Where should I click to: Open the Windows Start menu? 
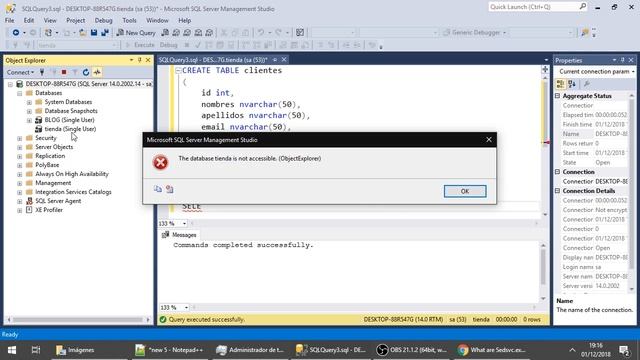pyautogui.click(x=12, y=350)
